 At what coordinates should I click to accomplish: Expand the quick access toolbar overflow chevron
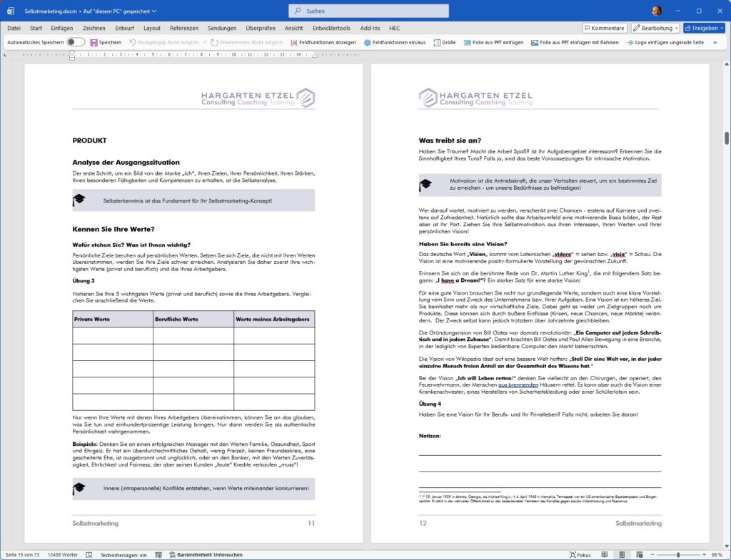pos(715,42)
